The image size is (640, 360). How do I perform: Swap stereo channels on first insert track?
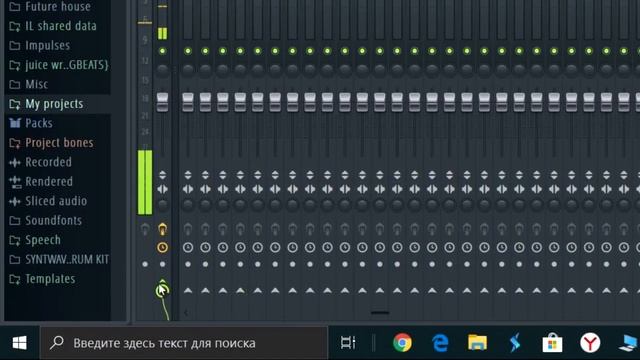(188, 189)
